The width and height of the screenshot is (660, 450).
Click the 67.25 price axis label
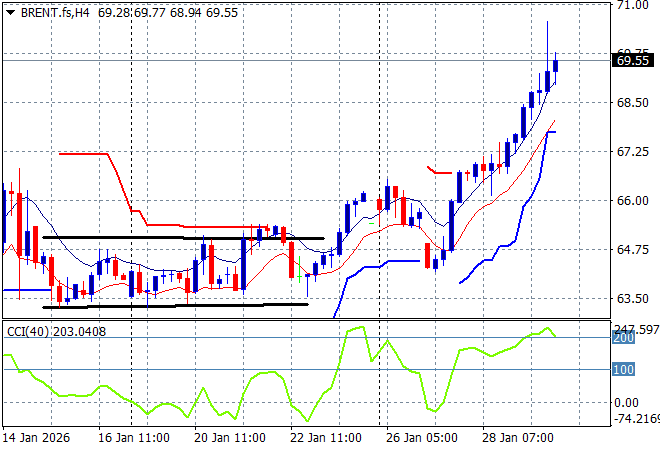point(631,152)
